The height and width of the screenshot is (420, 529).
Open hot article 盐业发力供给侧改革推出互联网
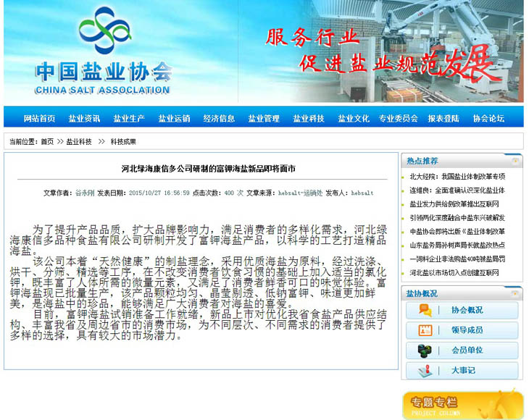[454, 204]
